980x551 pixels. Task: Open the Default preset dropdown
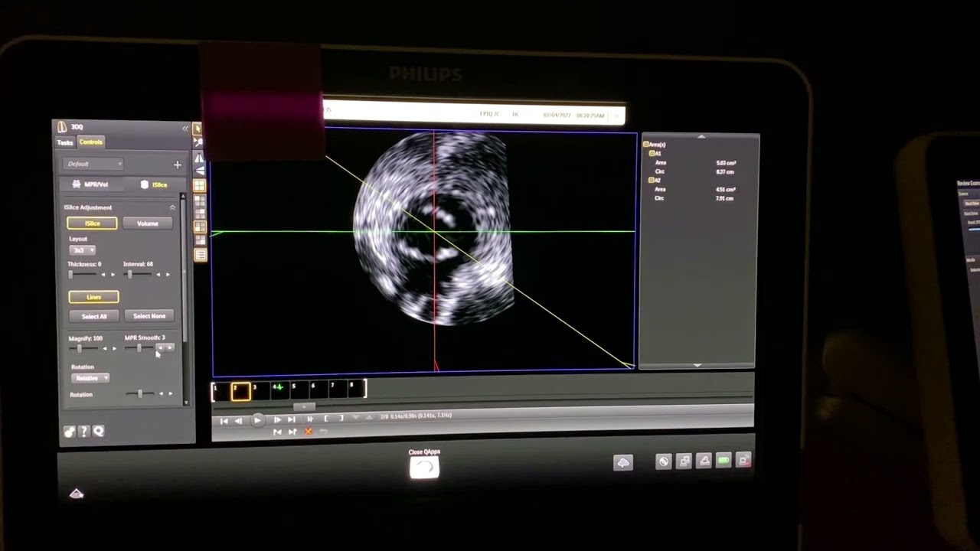[93, 164]
